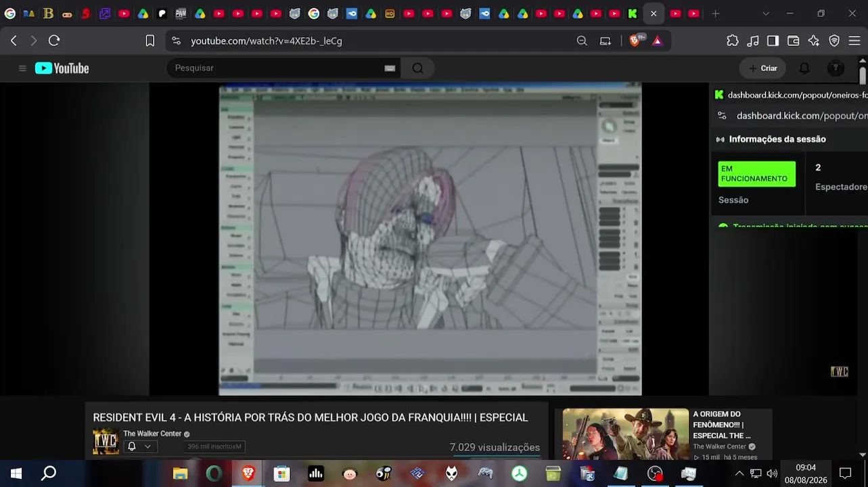Click the EM FUNCIONAMENTO status badge
868x487 pixels.
[x=756, y=174]
